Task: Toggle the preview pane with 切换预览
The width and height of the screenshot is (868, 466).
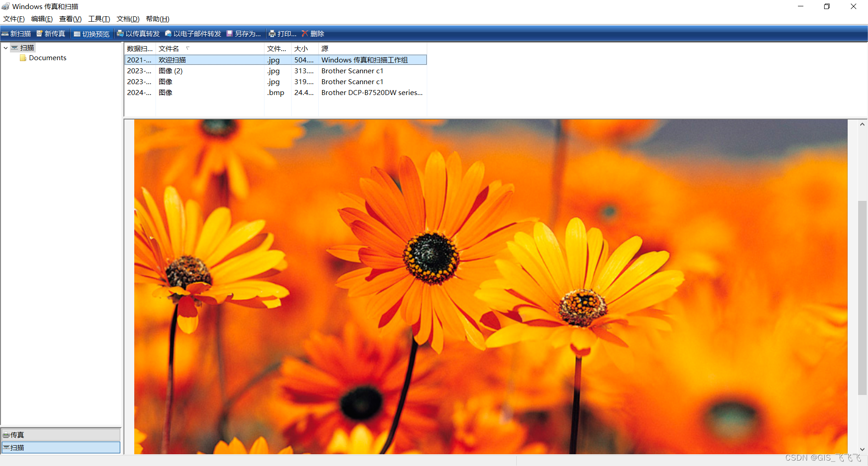Action: (92, 34)
